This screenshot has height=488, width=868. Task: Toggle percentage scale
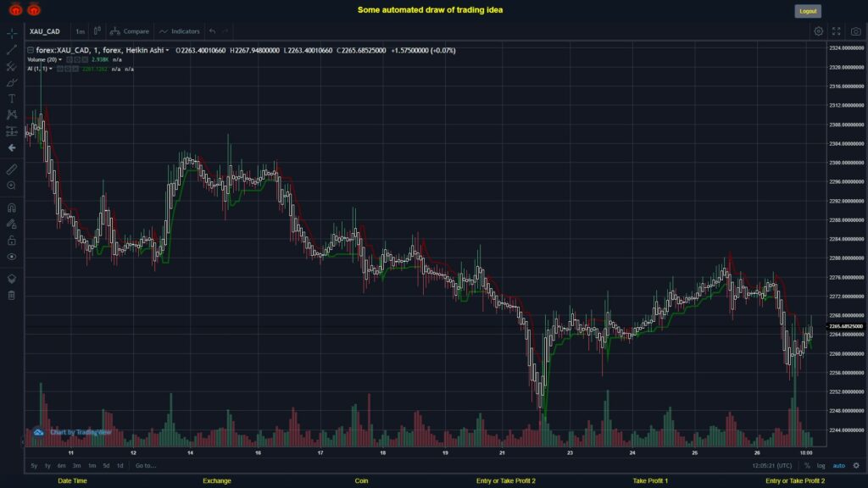point(807,466)
